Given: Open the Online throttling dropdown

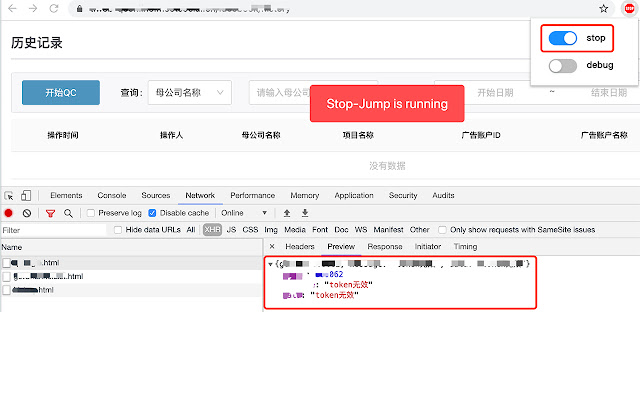Looking at the screenshot, I should coord(244,213).
